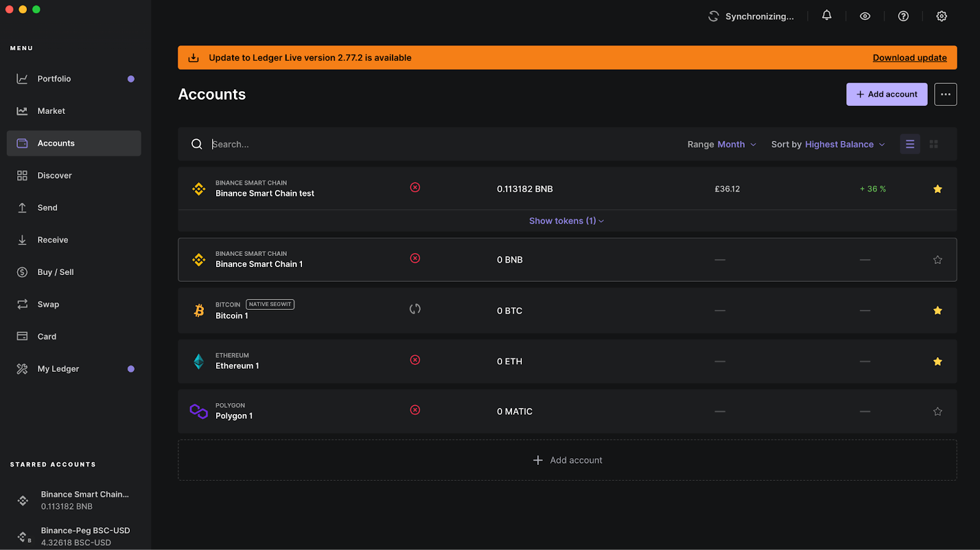Open the Portfolio menu item
The width and height of the screenshot is (980, 550).
(74, 79)
